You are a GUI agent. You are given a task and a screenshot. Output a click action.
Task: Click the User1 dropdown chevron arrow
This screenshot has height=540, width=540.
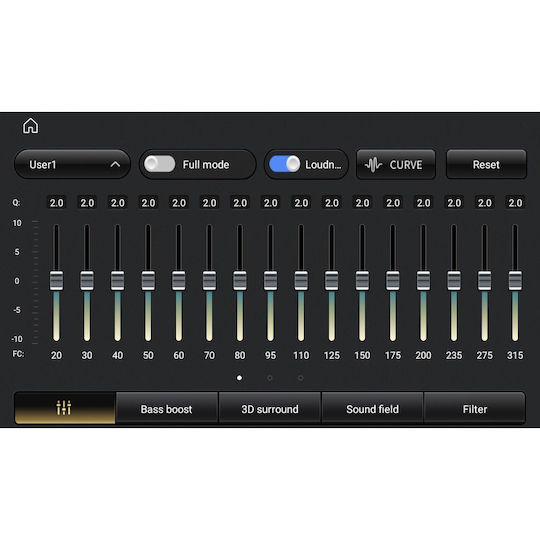tap(115, 165)
